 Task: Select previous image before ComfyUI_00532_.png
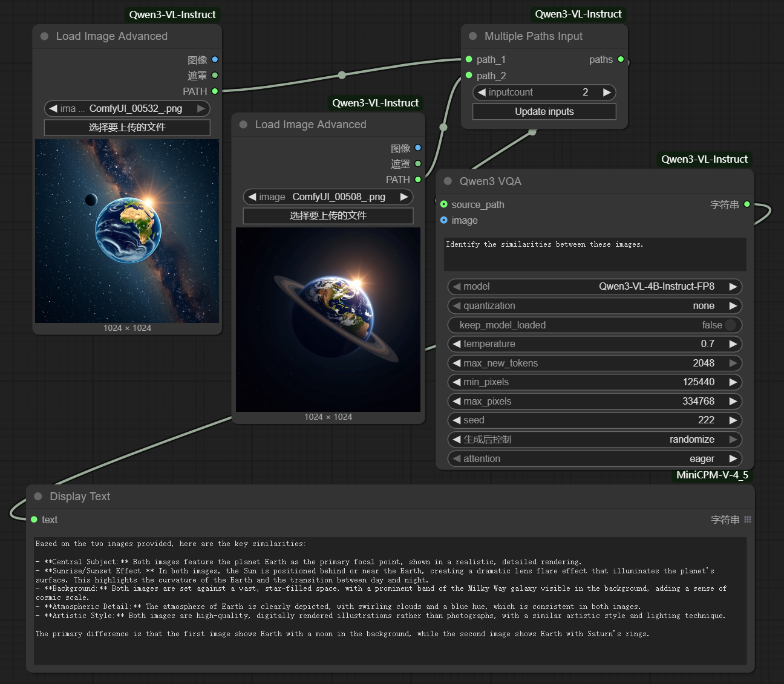(x=53, y=108)
